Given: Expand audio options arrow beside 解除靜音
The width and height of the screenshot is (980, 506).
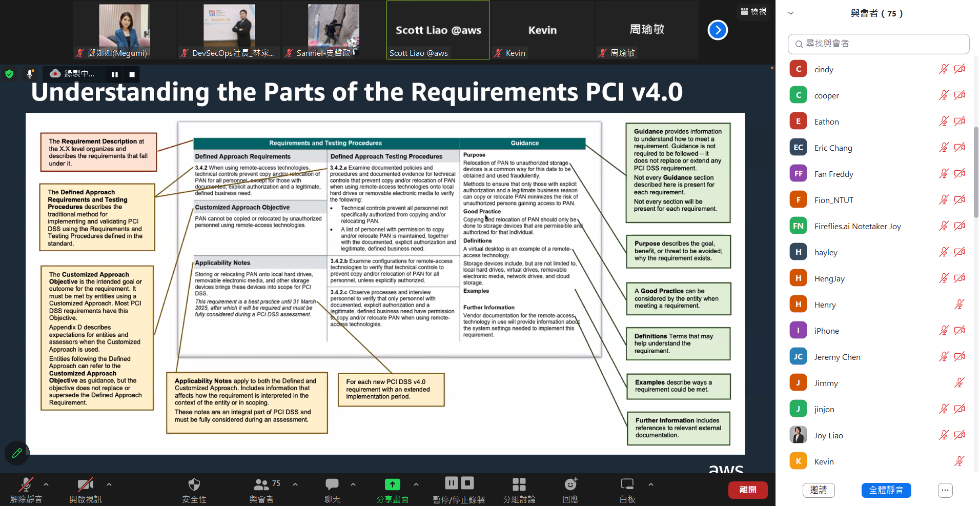Looking at the screenshot, I should [46, 484].
